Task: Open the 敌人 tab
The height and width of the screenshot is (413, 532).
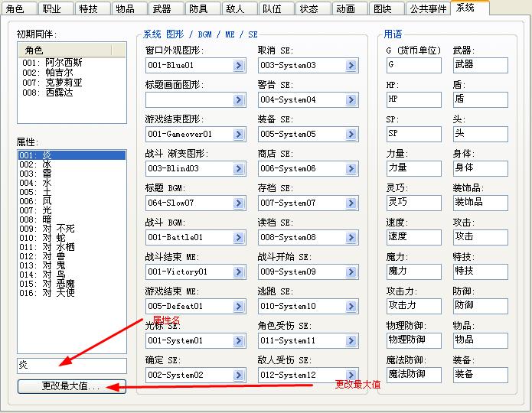Action: [239, 9]
